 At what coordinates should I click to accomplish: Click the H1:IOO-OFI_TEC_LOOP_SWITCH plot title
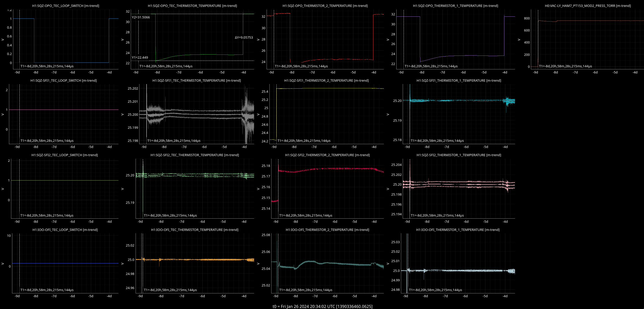pyautogui.click(x=65, y=230)
